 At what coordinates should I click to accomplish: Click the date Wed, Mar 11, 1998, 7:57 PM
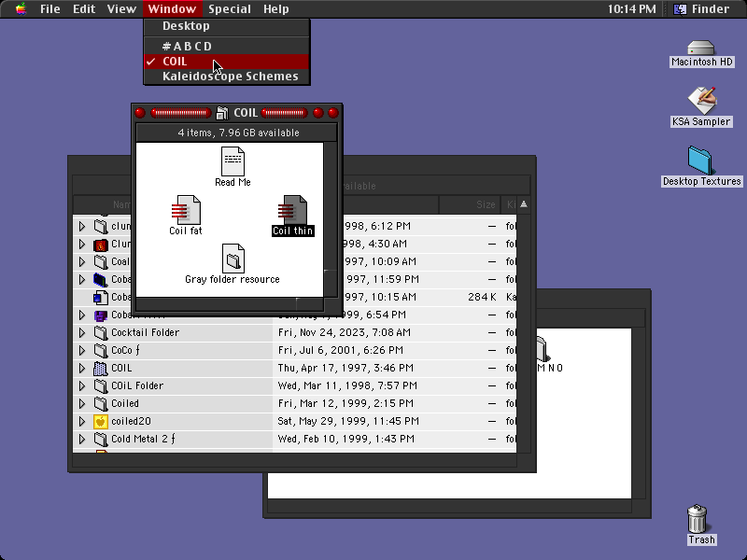[x=347, y=385]
